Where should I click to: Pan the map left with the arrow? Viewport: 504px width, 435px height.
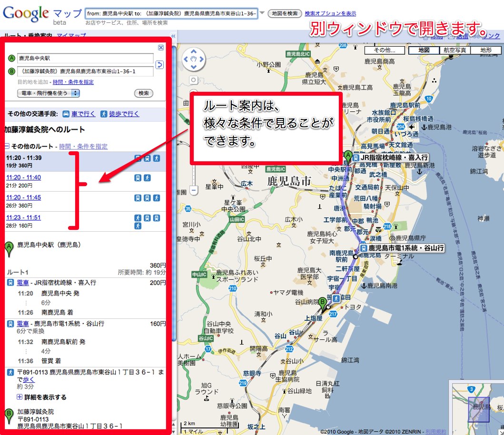tap(186, 59)
